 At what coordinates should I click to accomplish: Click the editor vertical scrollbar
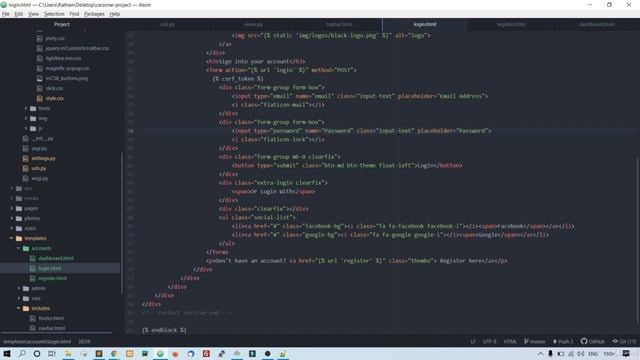pyautogui.click(x=638, y=241)
